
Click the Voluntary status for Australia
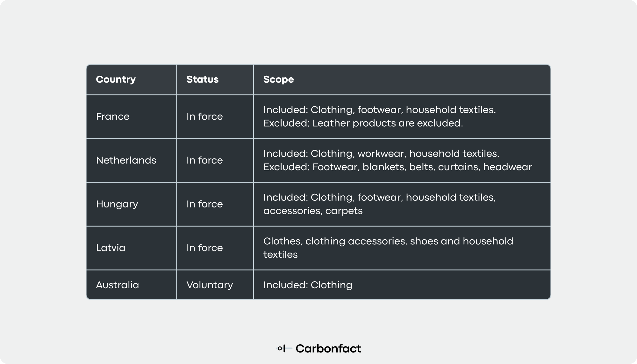point(210,285)
